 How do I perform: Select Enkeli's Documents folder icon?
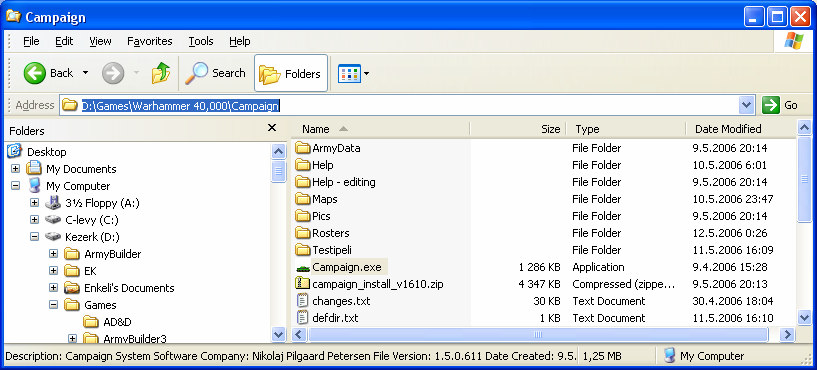72,288
